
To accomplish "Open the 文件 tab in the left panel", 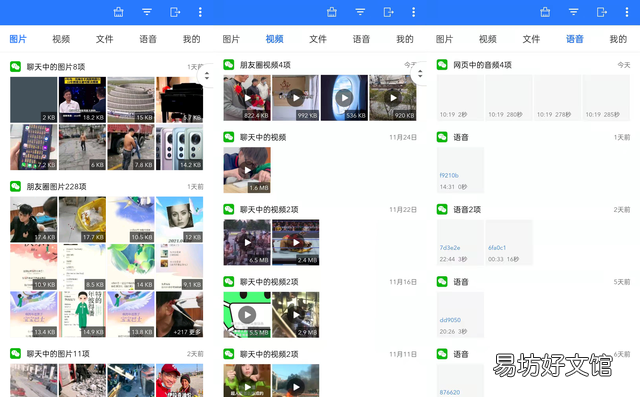I will [x=104, y=39].
